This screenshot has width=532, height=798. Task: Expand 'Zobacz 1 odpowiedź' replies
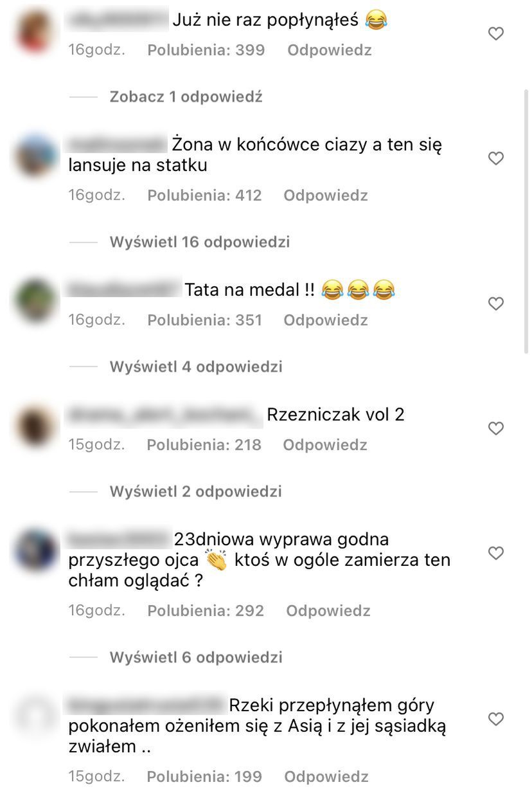(x=186, y=97)
